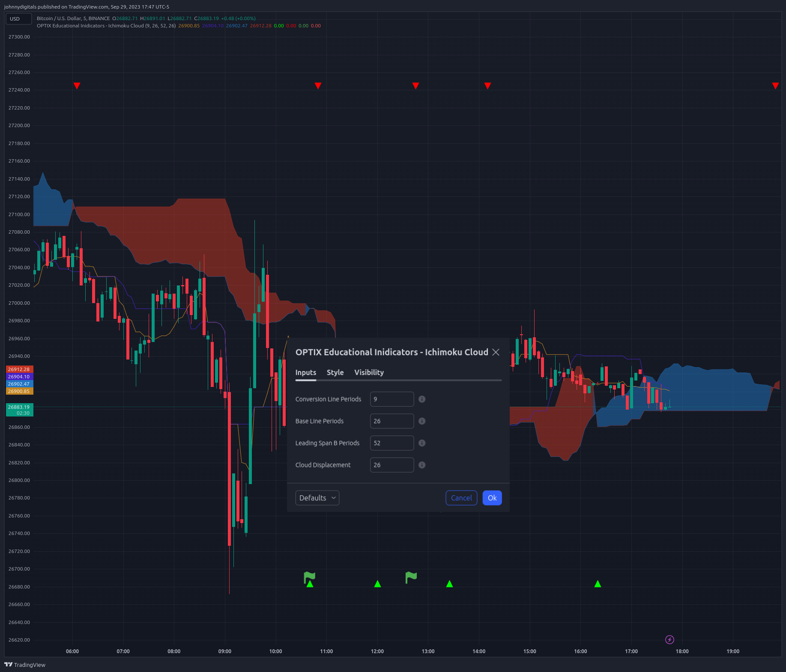The image size is (786, 672).
Task: Show info tooltip for Leading Span B Periods
Action: pos(422,443)
